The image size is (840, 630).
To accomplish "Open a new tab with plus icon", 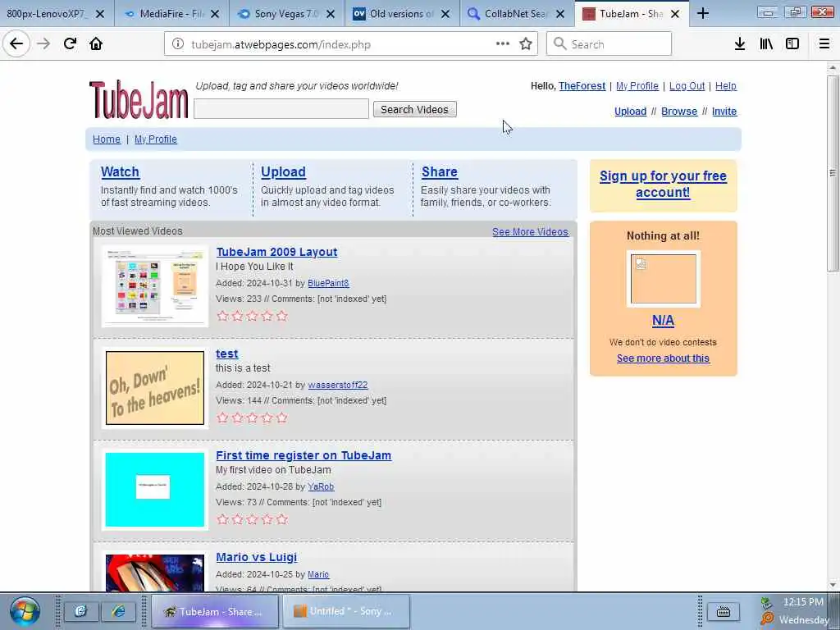I will [703, 14].
